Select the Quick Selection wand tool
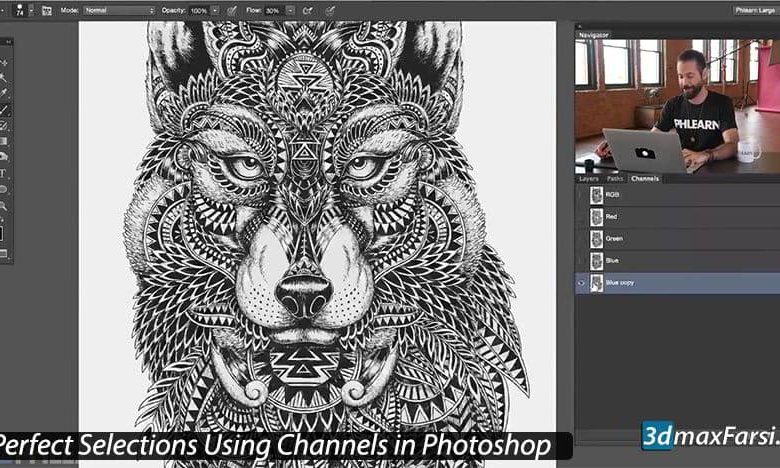The image size is (780, 468). pyautogui.click(x=3, y=78)
